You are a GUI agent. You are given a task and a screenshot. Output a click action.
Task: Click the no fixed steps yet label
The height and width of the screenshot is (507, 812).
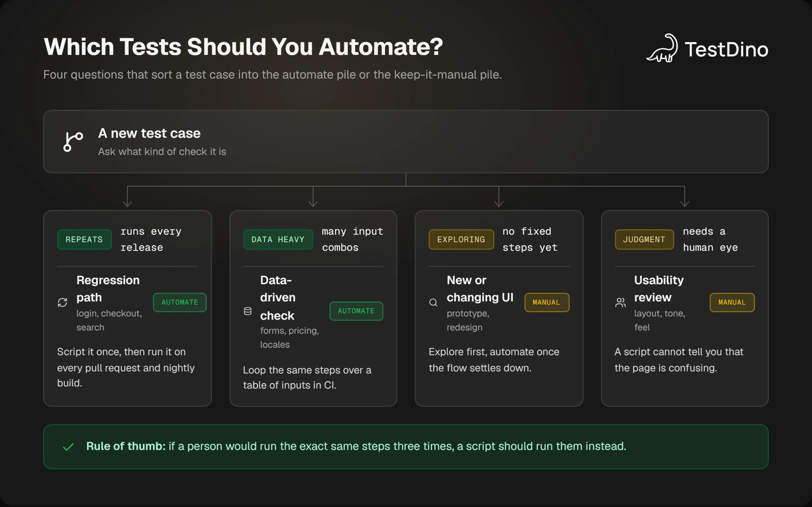coord(530,239)
